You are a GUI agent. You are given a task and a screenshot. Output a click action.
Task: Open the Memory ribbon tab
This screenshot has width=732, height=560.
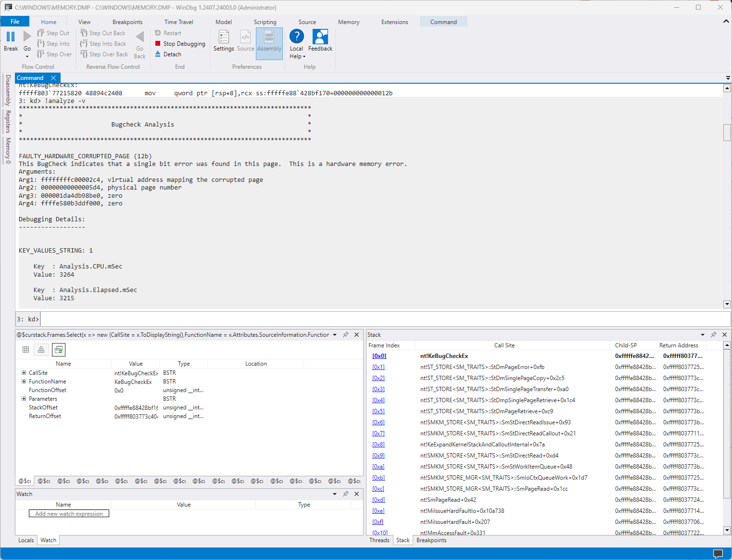[x=349, y=22]
